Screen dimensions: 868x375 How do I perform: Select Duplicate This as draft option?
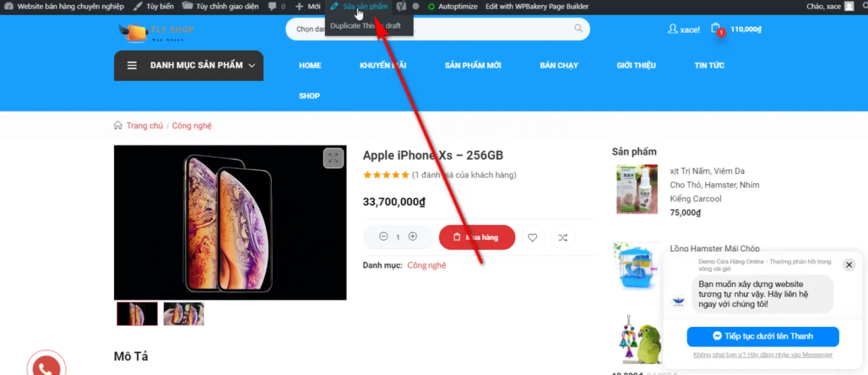point(366,26)
